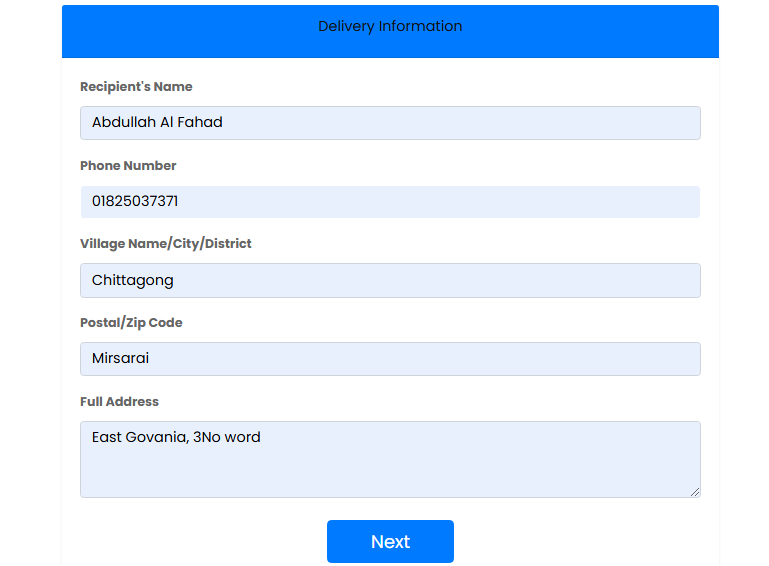Place cursor in the word Mirsarai
This screenshot has height=566, width=769.
120,358
